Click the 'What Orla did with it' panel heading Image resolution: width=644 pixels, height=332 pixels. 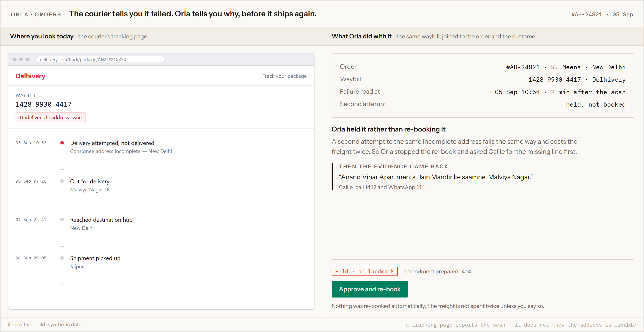(361, 36)
